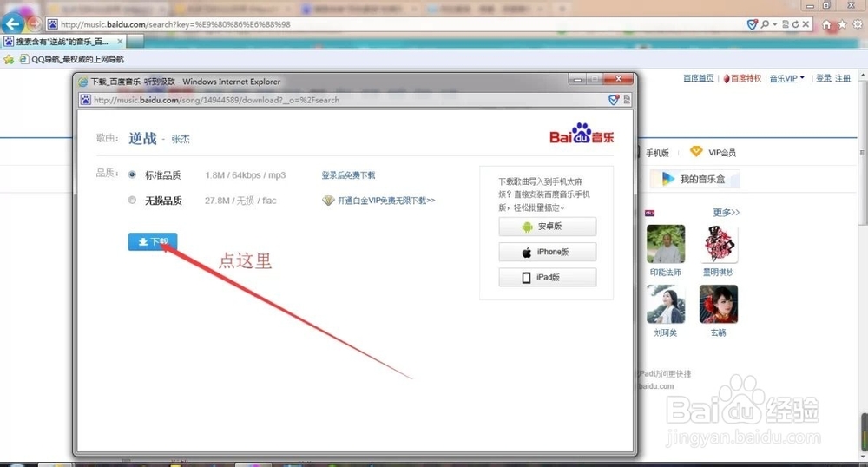868x467 pixels.
Task: Click 手机版 link on background page
Action: (x=657, y=153)
